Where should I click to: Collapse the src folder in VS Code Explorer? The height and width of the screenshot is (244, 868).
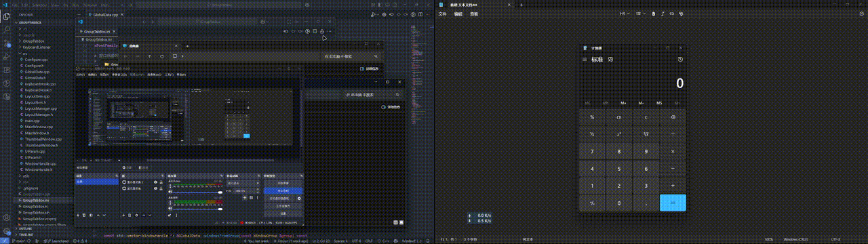[24, 54]
